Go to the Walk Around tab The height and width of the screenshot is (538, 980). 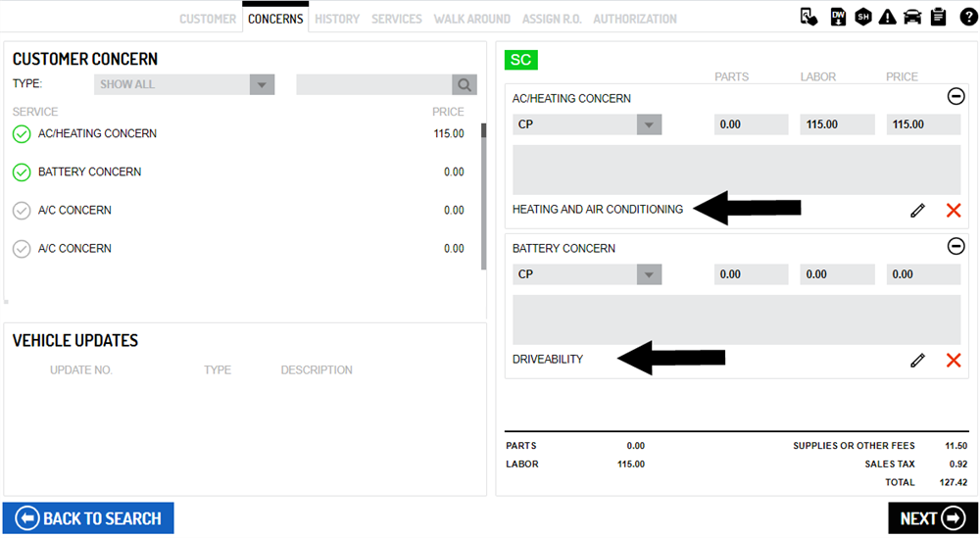[x=471, y=19]
